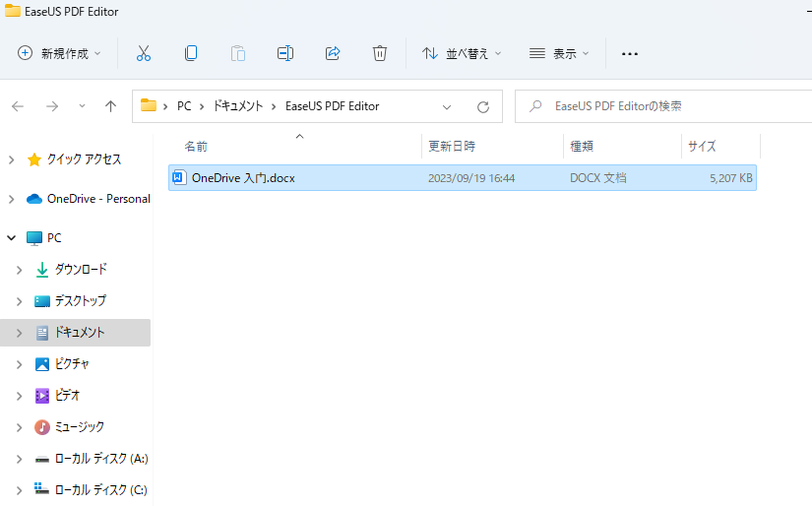Sort files by 更新日時 column header

coord(452,146)
